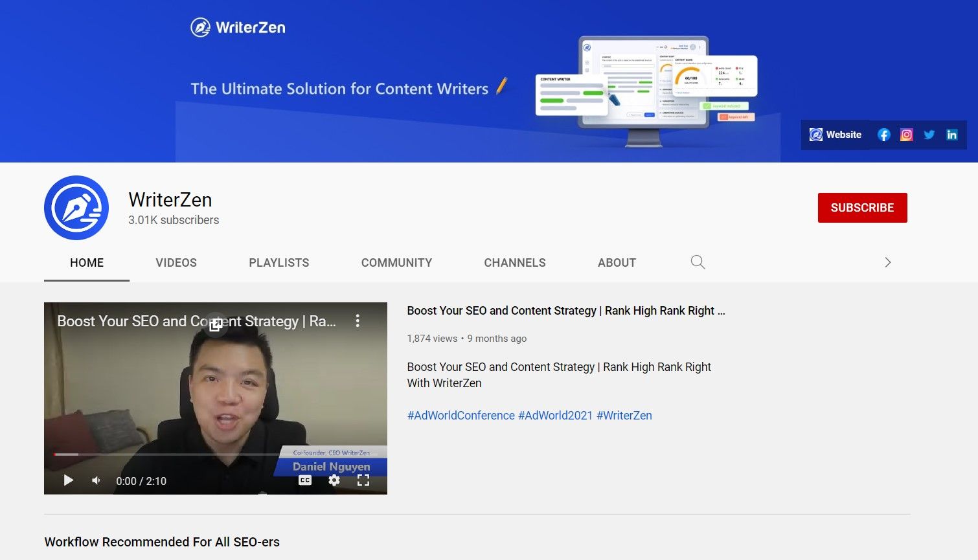978x560 pixels.
Task: Click the WriterZen channel name
Action: pos(170,200)
